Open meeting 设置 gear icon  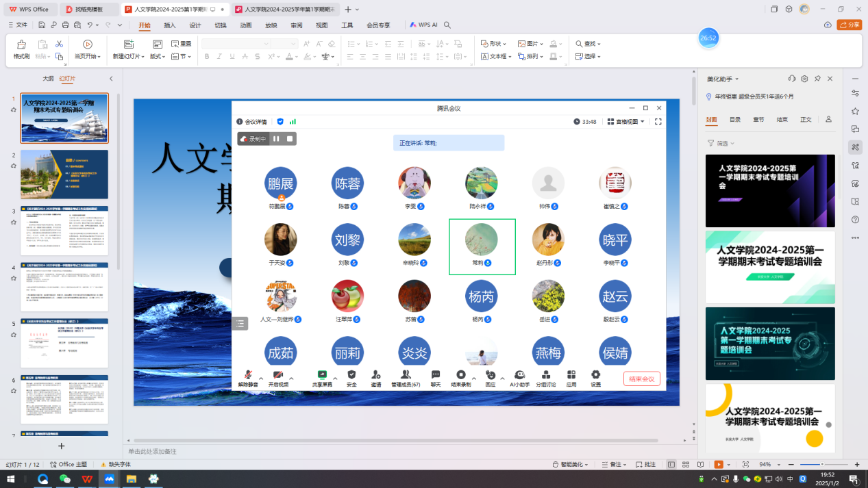click(595, 376)
